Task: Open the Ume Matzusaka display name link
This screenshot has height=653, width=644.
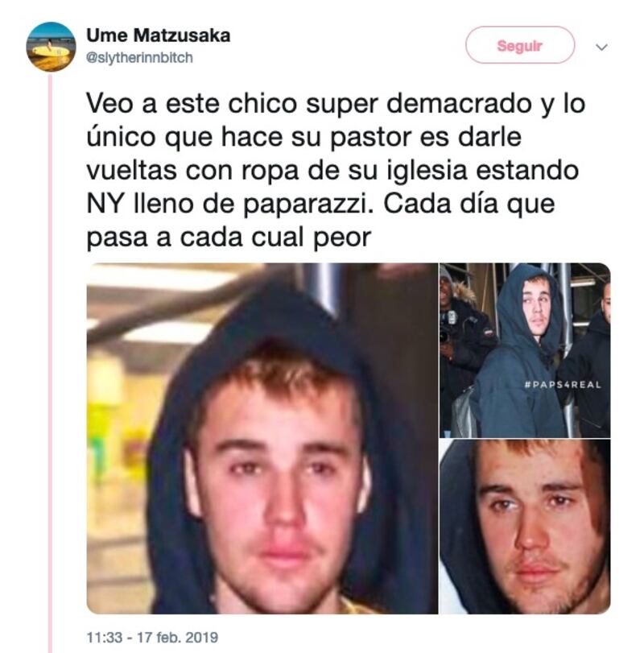Action: pos(159,35)
